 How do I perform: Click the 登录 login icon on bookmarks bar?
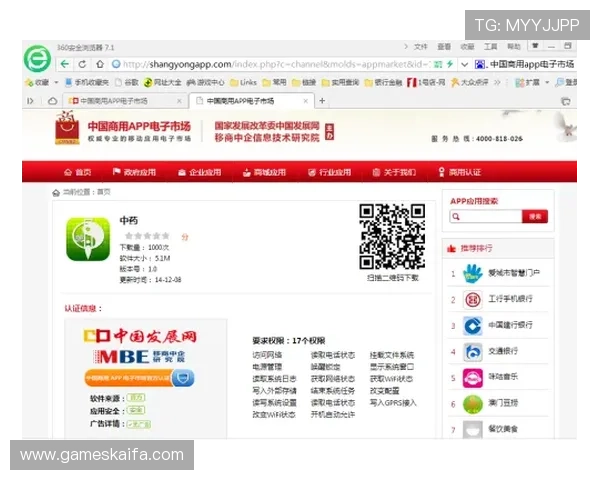[x=559, y=82]
